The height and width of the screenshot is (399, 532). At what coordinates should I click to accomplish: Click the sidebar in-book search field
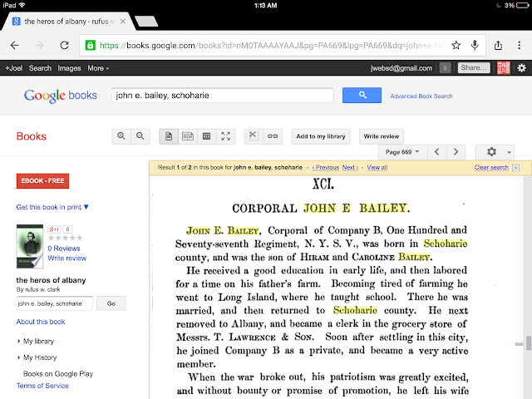click(x=54, y=303)
